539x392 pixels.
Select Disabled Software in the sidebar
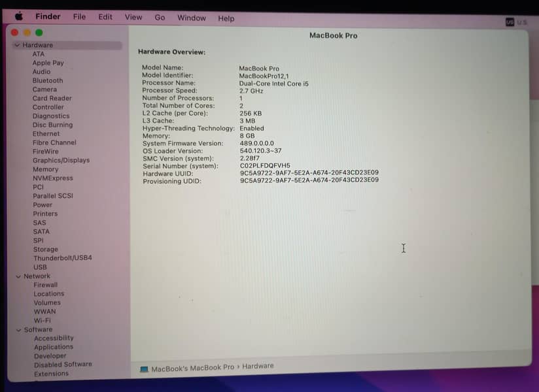63,365
